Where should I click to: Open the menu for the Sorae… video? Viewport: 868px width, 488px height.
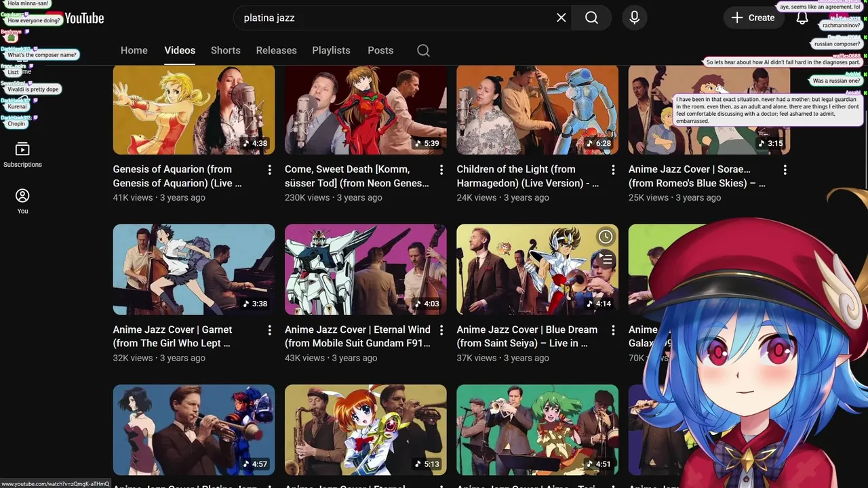[785, 169]
